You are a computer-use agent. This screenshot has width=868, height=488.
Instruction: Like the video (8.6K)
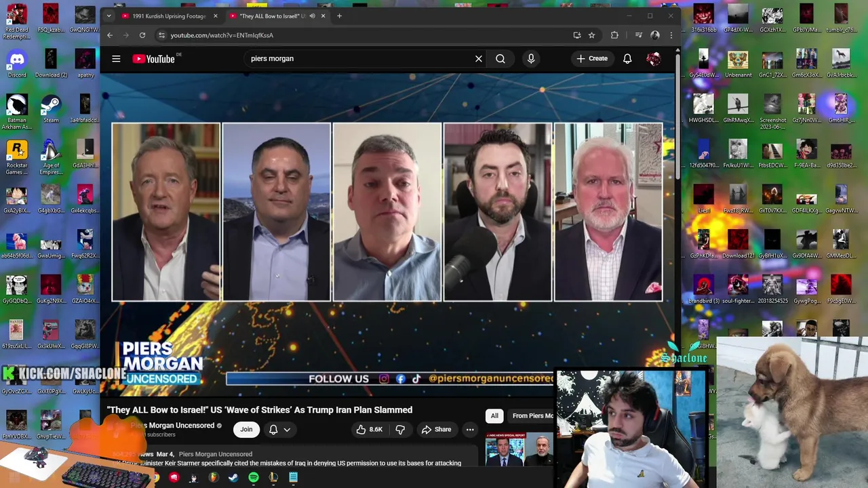369,429
